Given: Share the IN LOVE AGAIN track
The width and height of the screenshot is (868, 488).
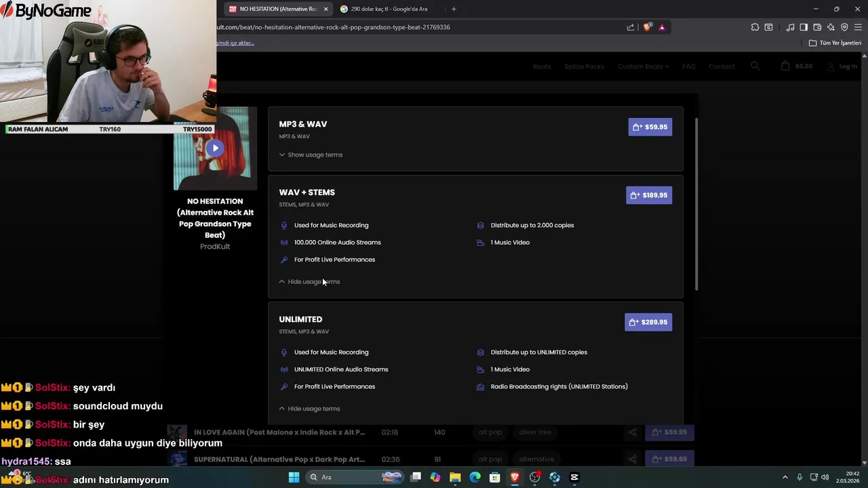Looking at the screenshot, I should (x=632, y=432).
